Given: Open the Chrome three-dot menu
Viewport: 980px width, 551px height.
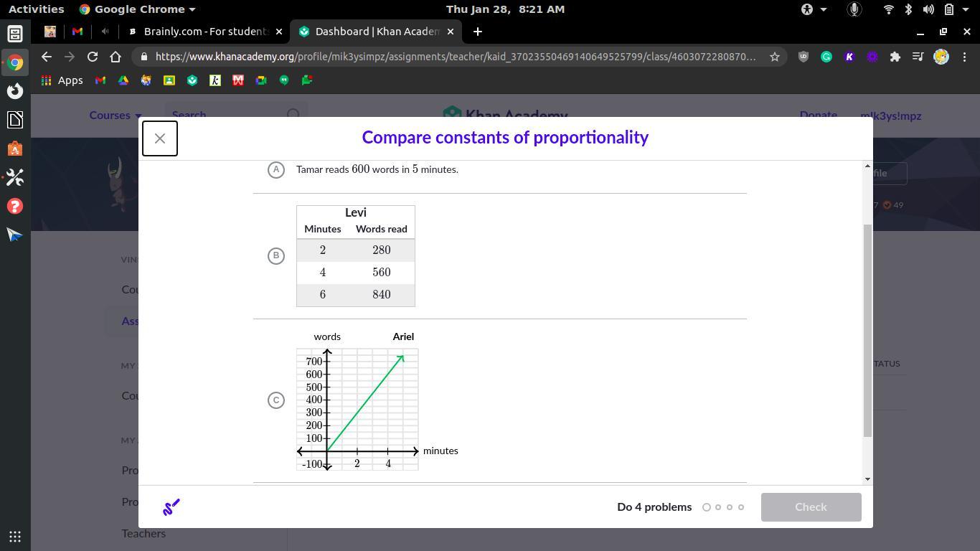Looking at the screenshot, I should tap(963, 57).
